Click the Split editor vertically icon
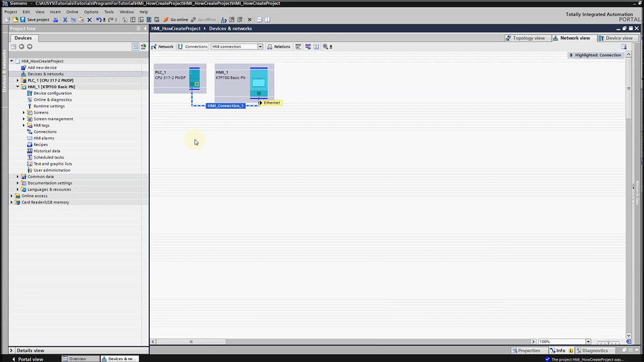Viewport: 644px width, 362px height. 267,19
